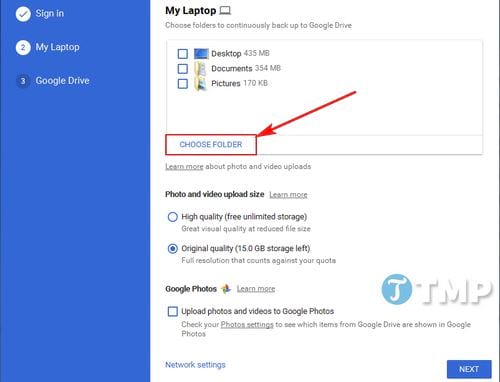Open Network settings link

195,365
